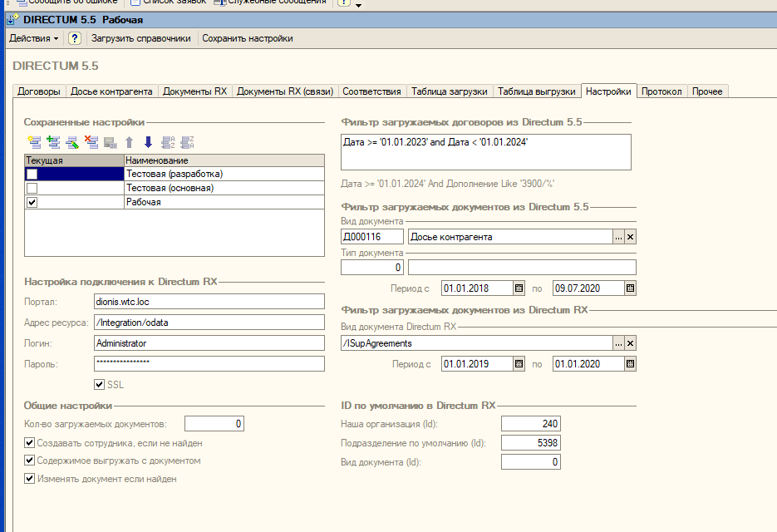Toggle the SSL checkbox
The height and width of the screenshot is (532, 777).
(x=100, y=385)
